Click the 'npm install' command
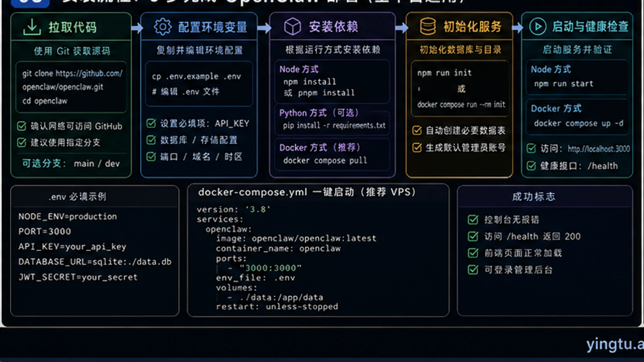Screen dimensions: 644x362 point(310,82)
